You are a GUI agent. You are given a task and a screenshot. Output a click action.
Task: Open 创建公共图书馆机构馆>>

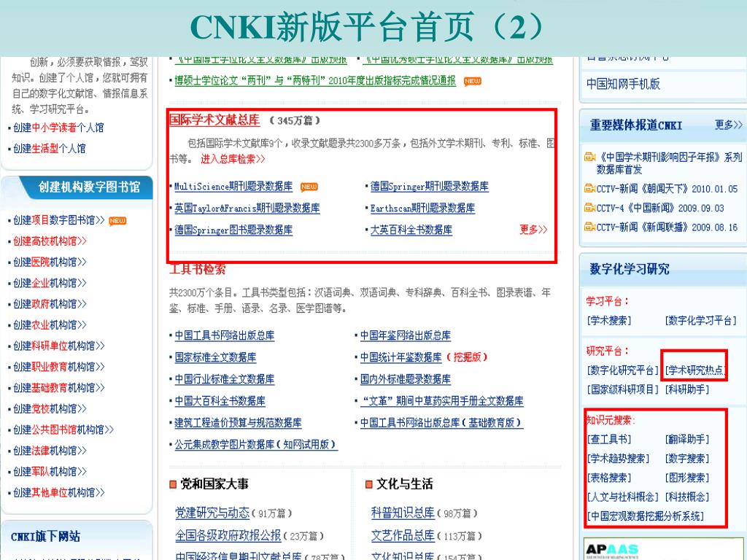tap(63, 429)
